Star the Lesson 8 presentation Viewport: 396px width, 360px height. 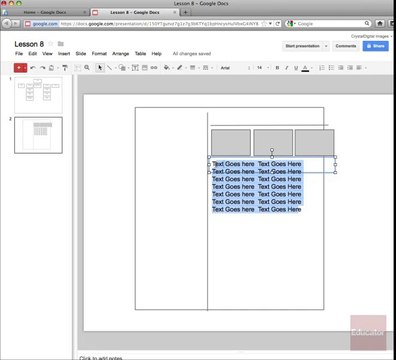(51, 44)
